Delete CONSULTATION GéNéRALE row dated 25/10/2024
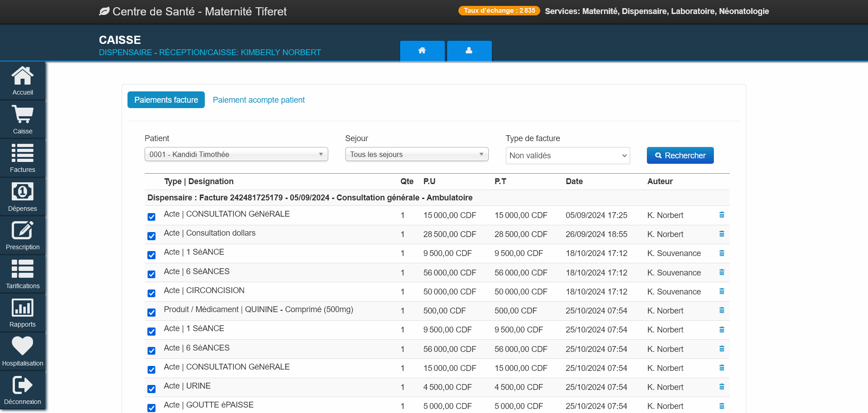Screen dimensions: 868x413 [x=722, y=368]
